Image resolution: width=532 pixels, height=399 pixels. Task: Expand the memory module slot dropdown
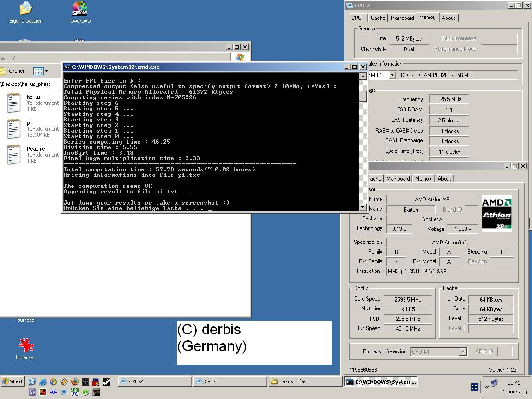tap(392, 75)
